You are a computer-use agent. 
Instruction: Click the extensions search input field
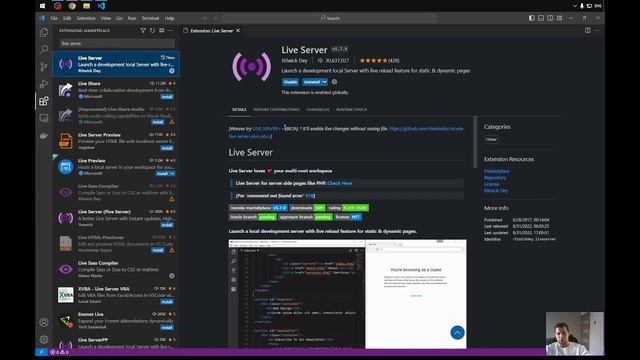(x=117, y=43)
